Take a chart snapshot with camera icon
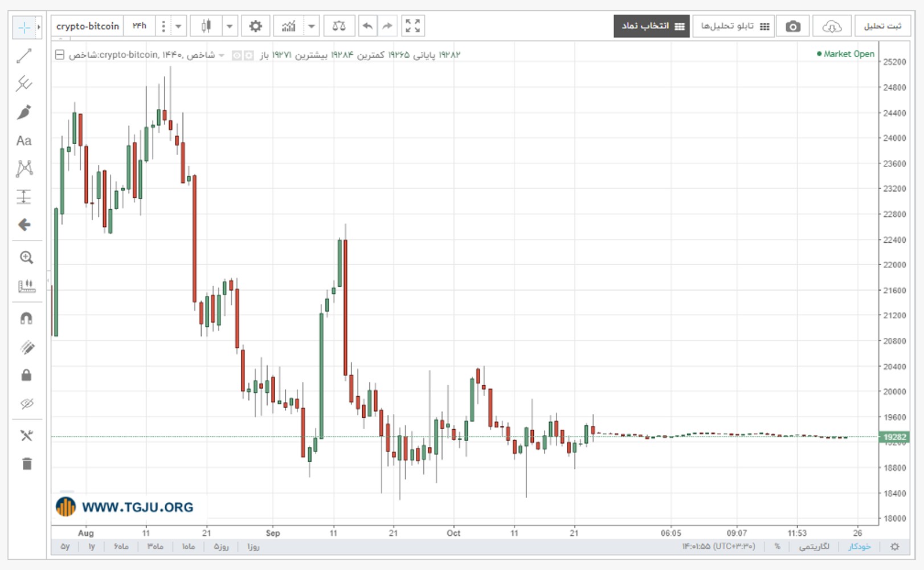Screen dimensions: 924x570 click(793, 26)
